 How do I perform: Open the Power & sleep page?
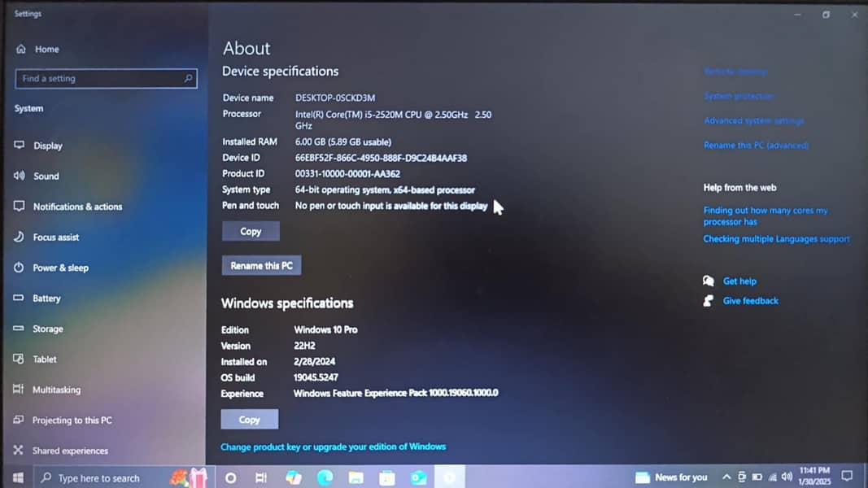click(x=60, y=268)
